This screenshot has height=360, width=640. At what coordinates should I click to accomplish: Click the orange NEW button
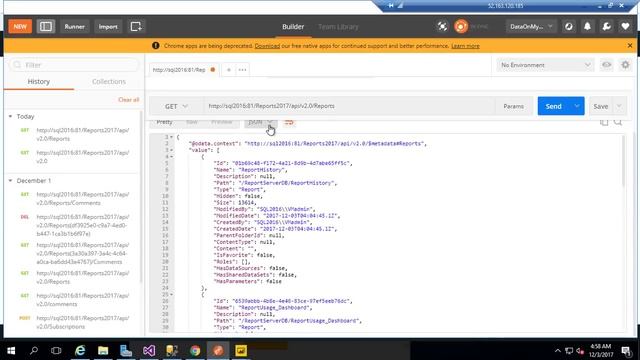tap(20, 27)
